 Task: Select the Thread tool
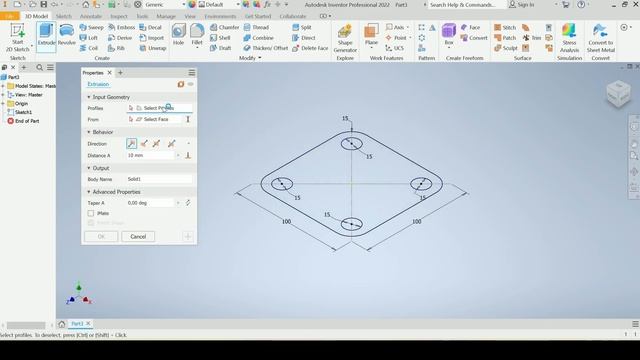click(x=256, y=27)
